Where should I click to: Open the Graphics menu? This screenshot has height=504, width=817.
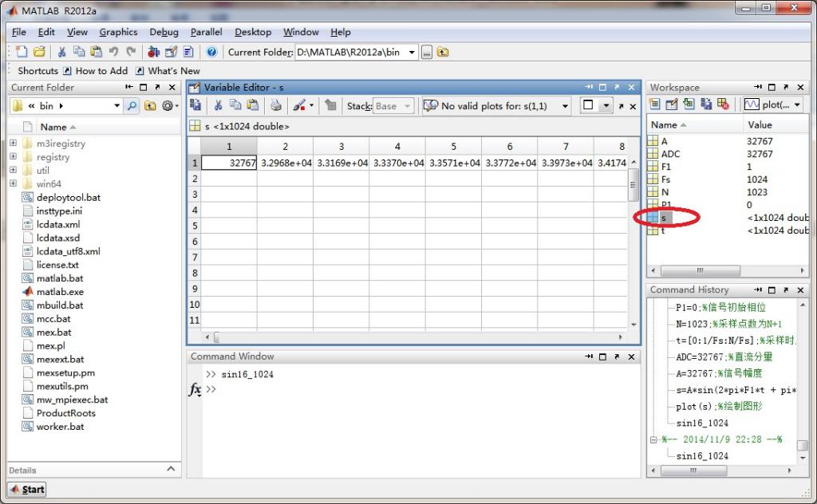click(x=118, y=32)
